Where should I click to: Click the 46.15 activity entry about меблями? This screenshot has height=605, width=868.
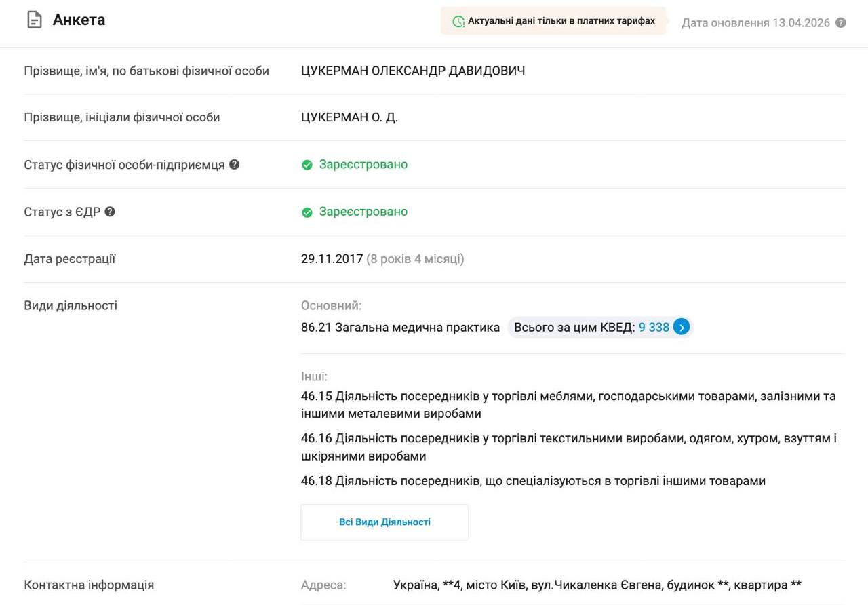coord(568,405)
